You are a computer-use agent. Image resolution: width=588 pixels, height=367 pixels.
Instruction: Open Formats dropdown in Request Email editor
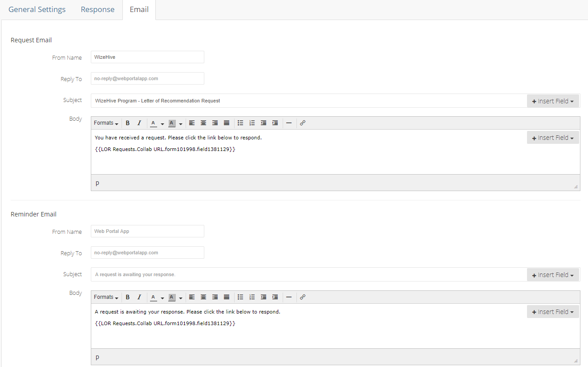[106, 123]
